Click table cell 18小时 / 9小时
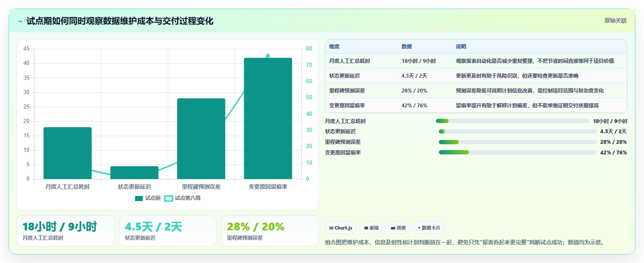The height and width of the screenshot is (263, 644). (x=419, y=61)
